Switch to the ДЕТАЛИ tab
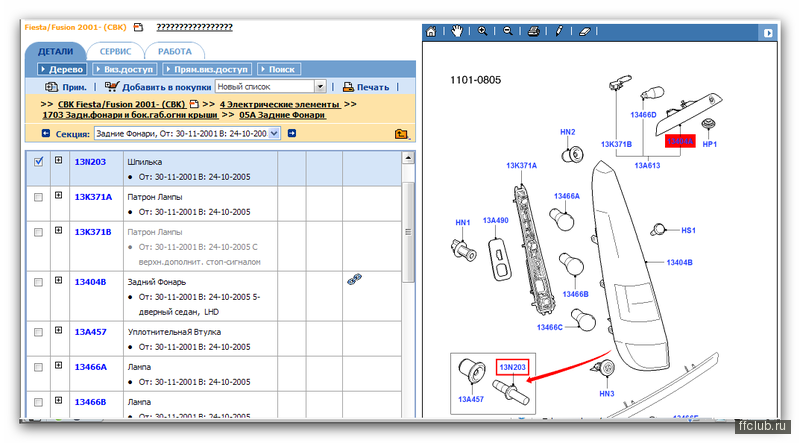This screenshot has height=443, width=800. 56,52
